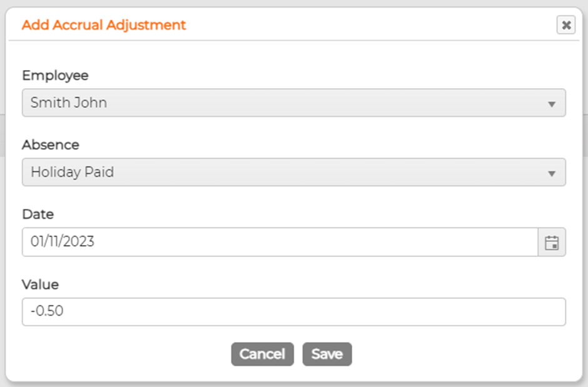The width and height of the screenshot is (588, 387).
Task: Click the Absence dropdown arrow
Action: coord(552,173)
